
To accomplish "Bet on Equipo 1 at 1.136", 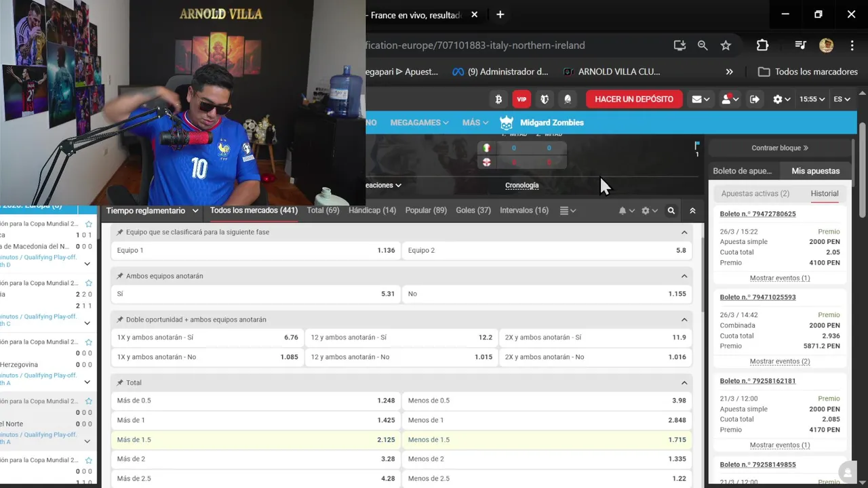I will point(256,251).
